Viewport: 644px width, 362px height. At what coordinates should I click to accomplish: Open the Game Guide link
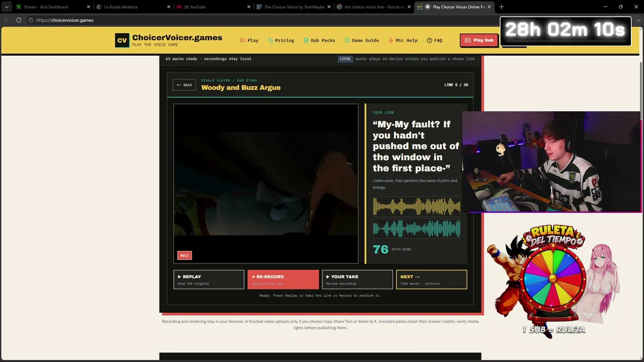click(x=362, y=40)
